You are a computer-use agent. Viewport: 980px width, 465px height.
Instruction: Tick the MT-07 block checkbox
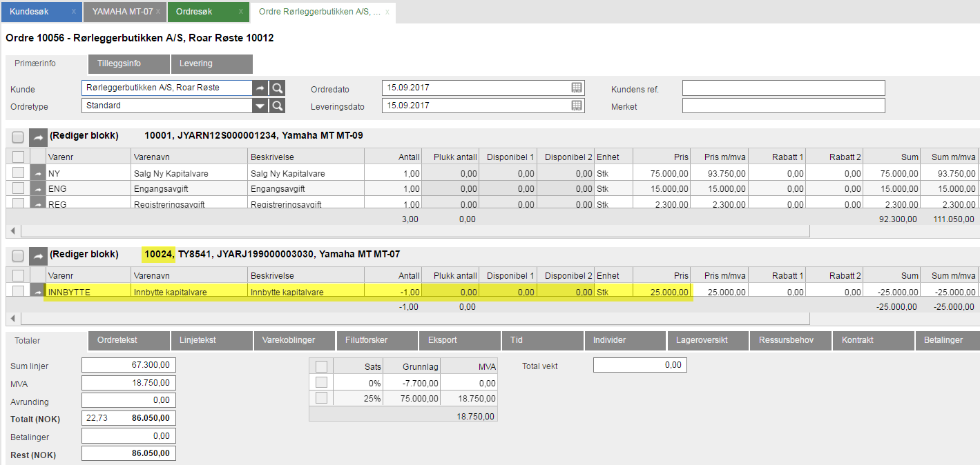18,255
